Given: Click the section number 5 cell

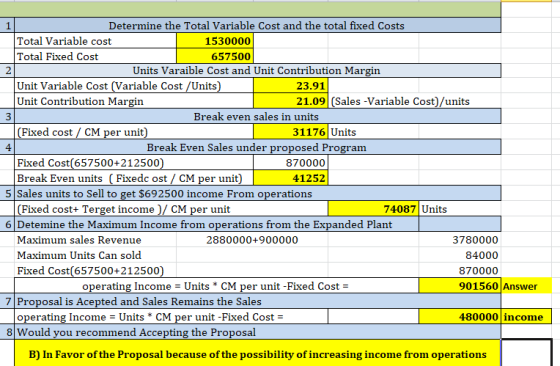Looking at the screenshot, I should coord(7,194).
